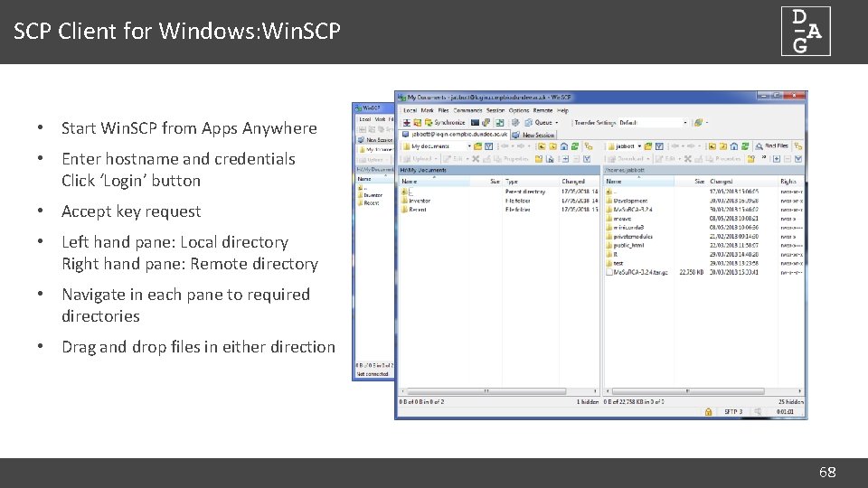Refresh the remote pane

tap(745, 146)
